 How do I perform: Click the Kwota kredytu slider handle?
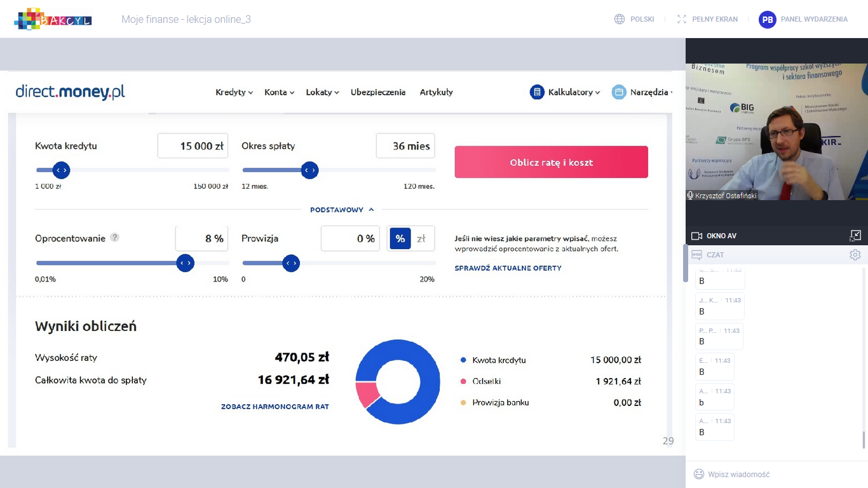point(61,170)
